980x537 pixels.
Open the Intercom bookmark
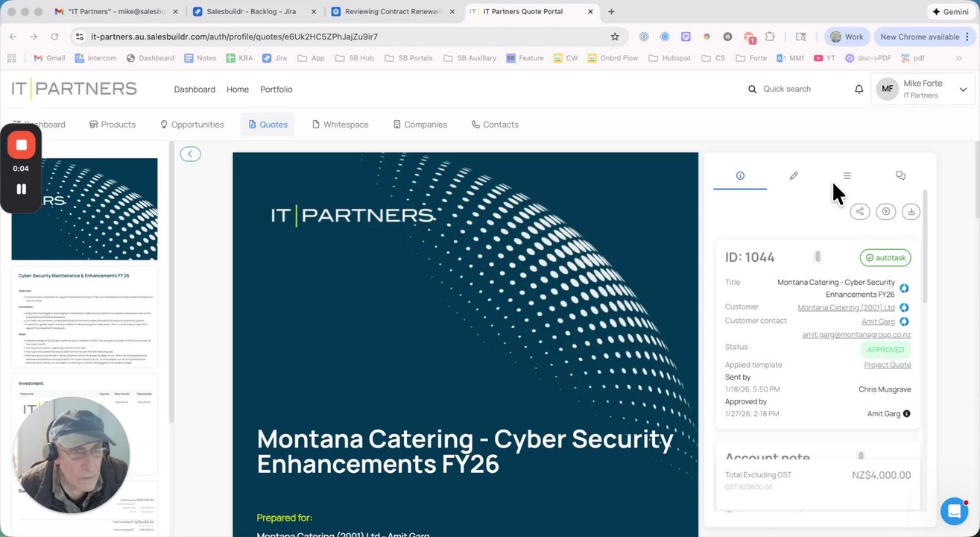click(x=95, y=58)
